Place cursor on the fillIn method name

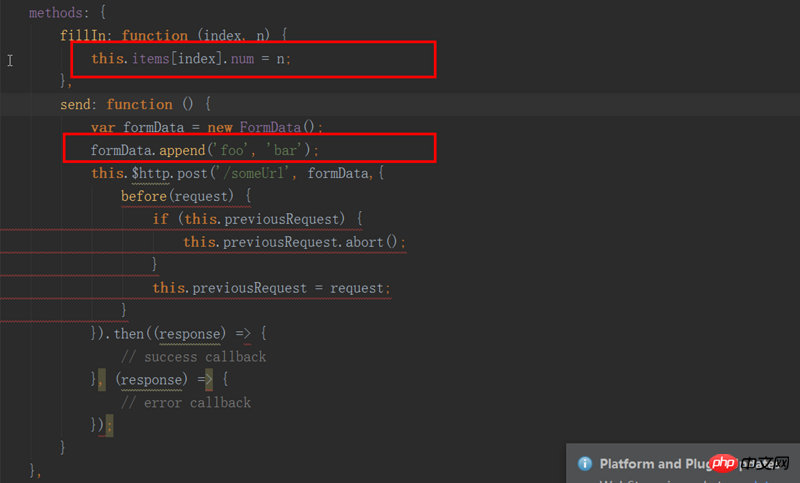tap(83, 35)
